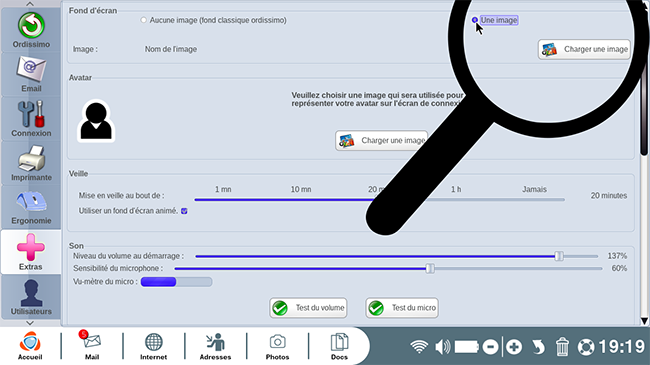Screen dimensions: 650x365
Task: Select the 'Une image' radio option
Action: [475, 20]
